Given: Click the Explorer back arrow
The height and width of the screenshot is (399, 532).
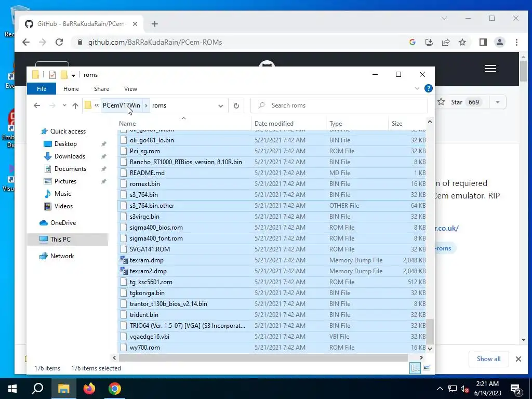Looking at the screenshot, I should click(x=37, y=105).
